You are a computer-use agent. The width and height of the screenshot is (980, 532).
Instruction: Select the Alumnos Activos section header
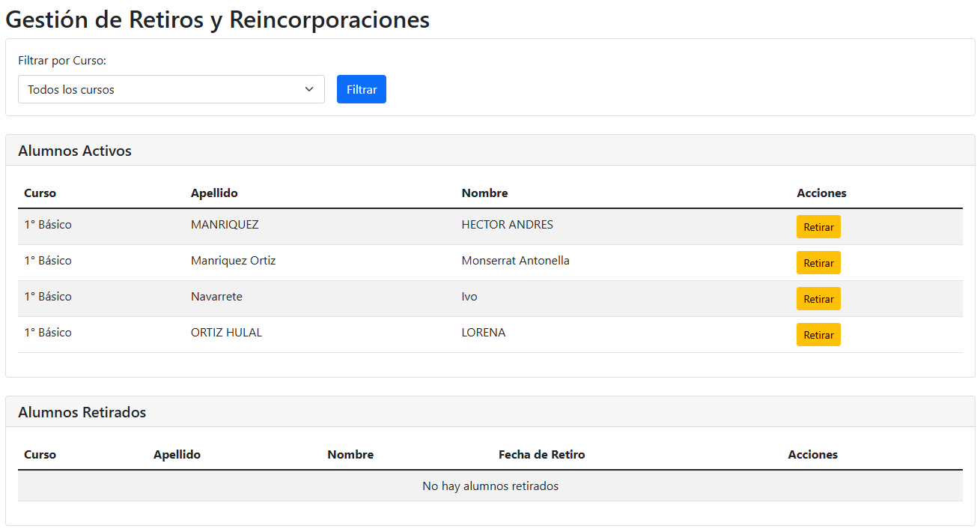point(75,151)
